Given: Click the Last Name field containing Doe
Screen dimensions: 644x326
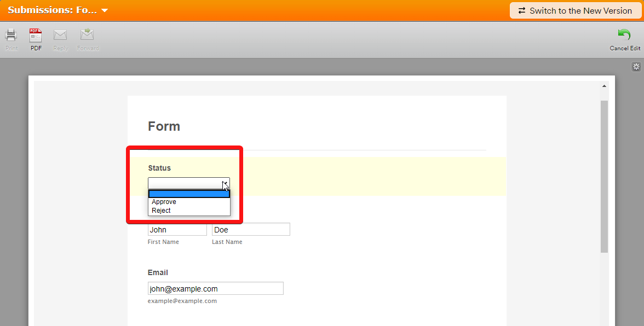Looking at the screenshot, I should pos(250,230).
